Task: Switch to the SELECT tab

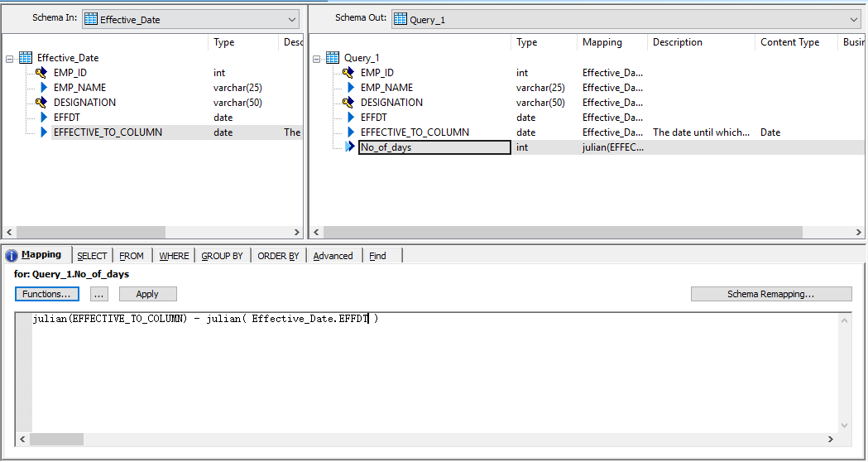Action: (92, 256)
